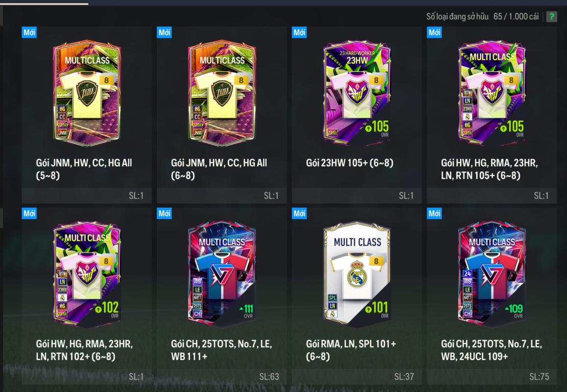Click 'Gói CH, 25TOTS, No.7, LE, WB, 24UCL 109+' label
The width and height of the screenshot is (567, 392).
coord(491,350)
